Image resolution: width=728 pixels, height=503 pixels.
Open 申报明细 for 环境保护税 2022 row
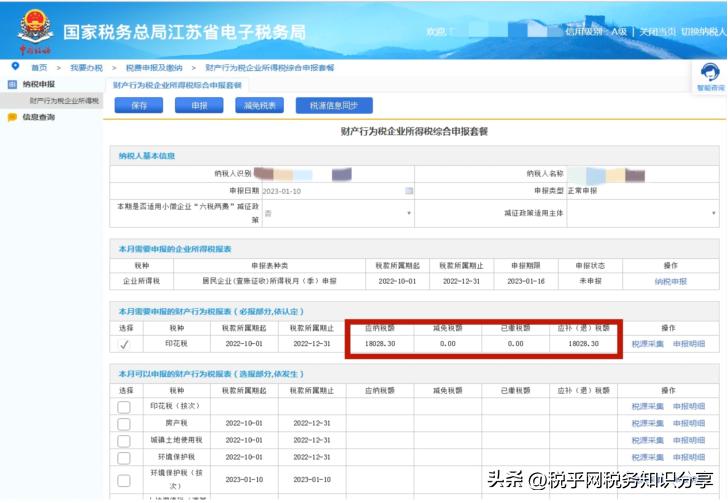tap(689, 457)
